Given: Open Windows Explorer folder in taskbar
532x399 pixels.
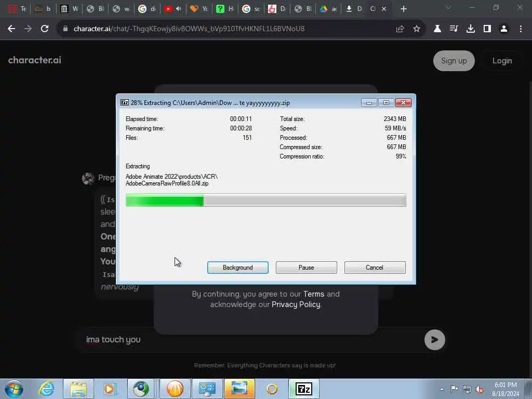Looking at the screenshot, I should point(78,389).
